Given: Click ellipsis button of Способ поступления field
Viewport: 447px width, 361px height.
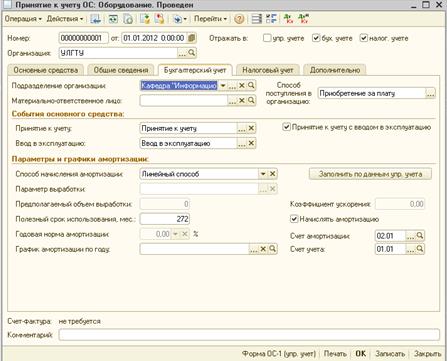Looking at the screenshot, I should (430, 94).
